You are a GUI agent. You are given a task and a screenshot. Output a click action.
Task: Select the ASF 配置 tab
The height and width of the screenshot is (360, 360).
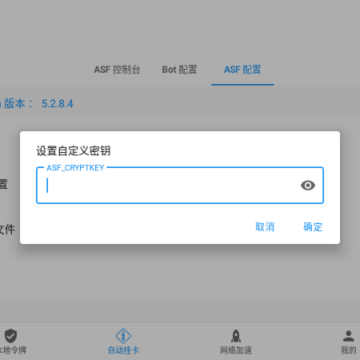pos(242,70)
